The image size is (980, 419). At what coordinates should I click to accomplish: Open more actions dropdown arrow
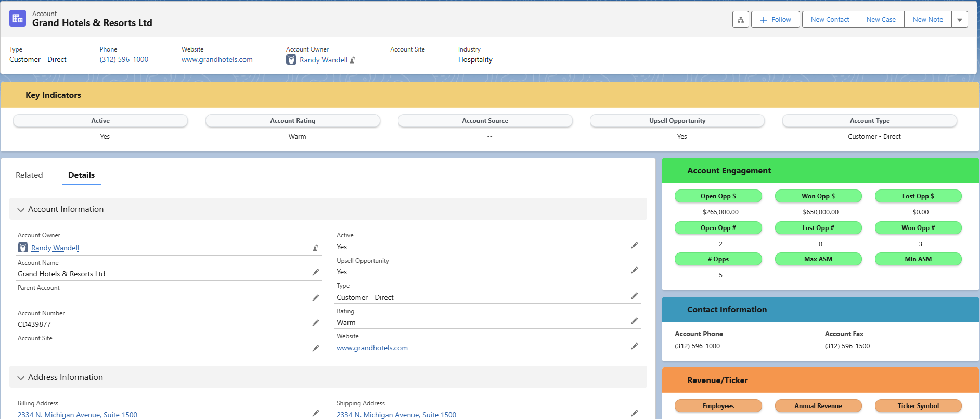(959, 20)
